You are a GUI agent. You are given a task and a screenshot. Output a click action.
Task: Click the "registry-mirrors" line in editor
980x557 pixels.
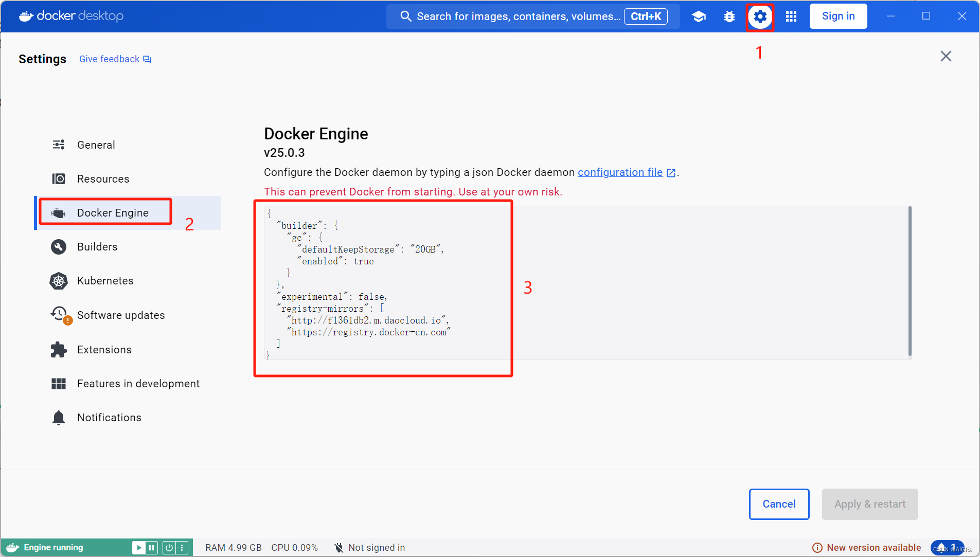tap(331, 309)
